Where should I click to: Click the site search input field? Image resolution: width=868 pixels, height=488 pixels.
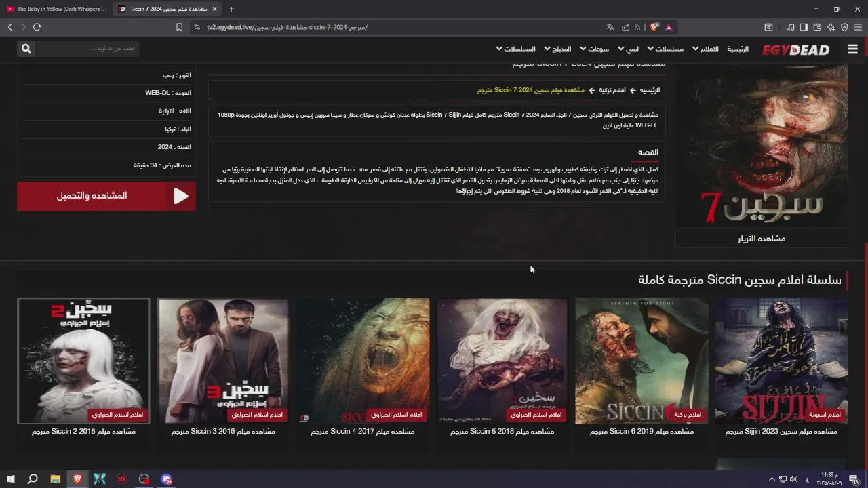87,49
